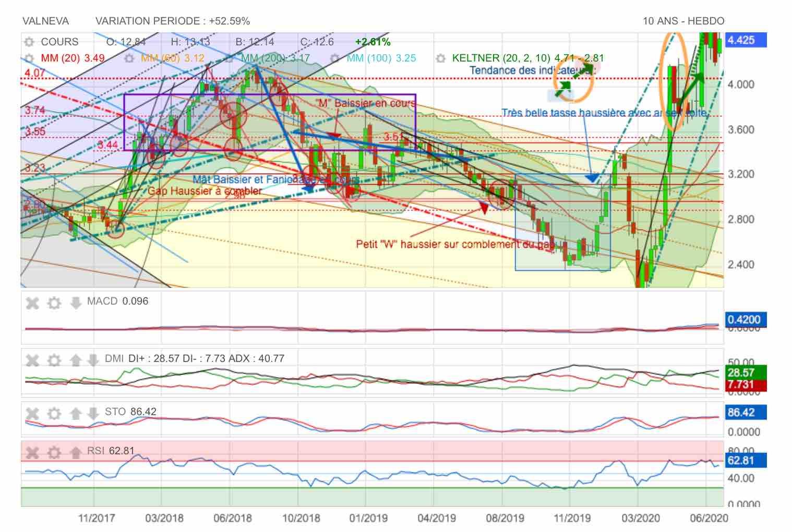Open DMI panel settings gear
Screen dimensions: 792x532
click(54, 360)
